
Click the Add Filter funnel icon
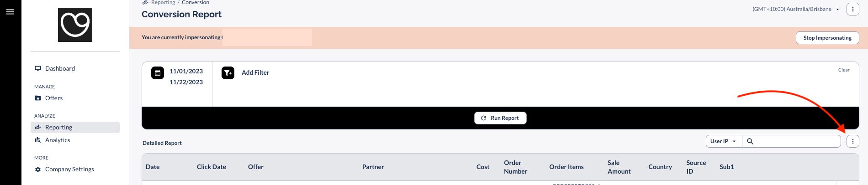coord(228,73)
